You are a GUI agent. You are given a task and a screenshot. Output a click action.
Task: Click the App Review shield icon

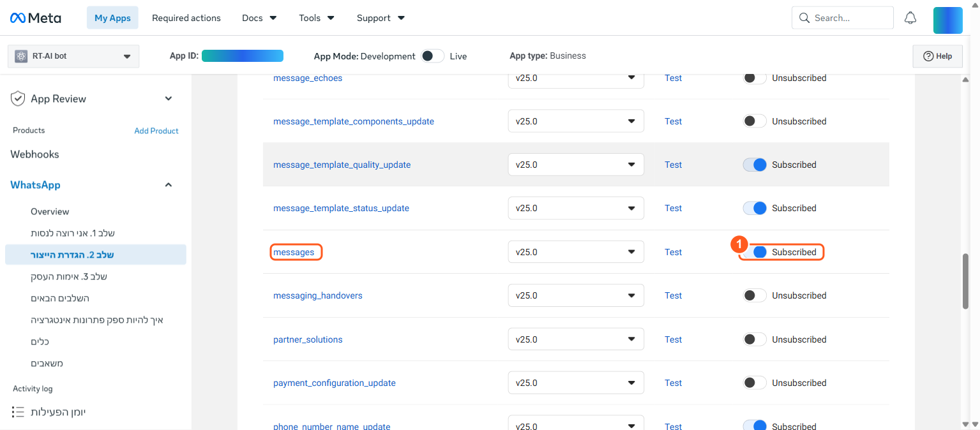pyautogui.click(x=17, y=99)
